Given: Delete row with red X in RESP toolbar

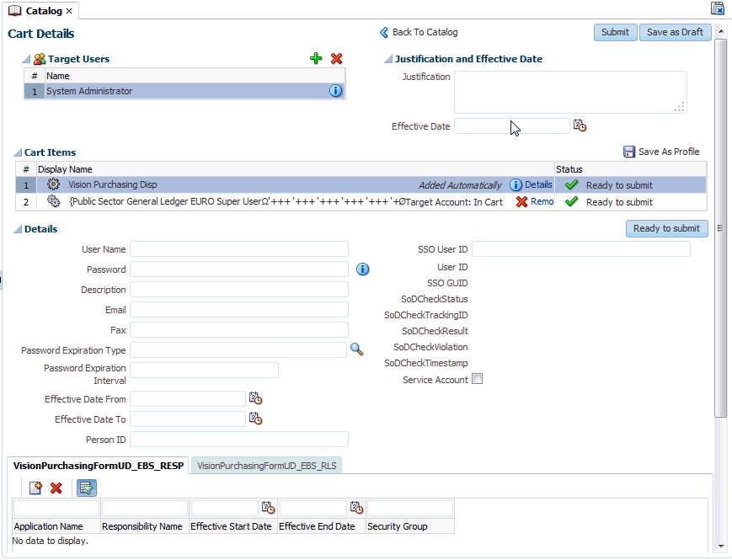Looking at the screenshot, I should pos(56,488).
